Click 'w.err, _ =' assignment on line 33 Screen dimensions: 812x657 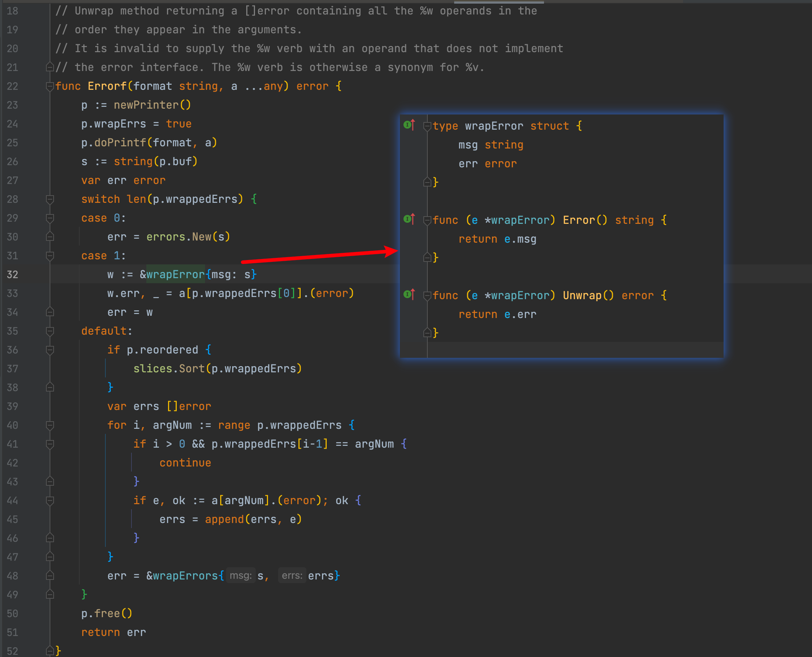140,293
